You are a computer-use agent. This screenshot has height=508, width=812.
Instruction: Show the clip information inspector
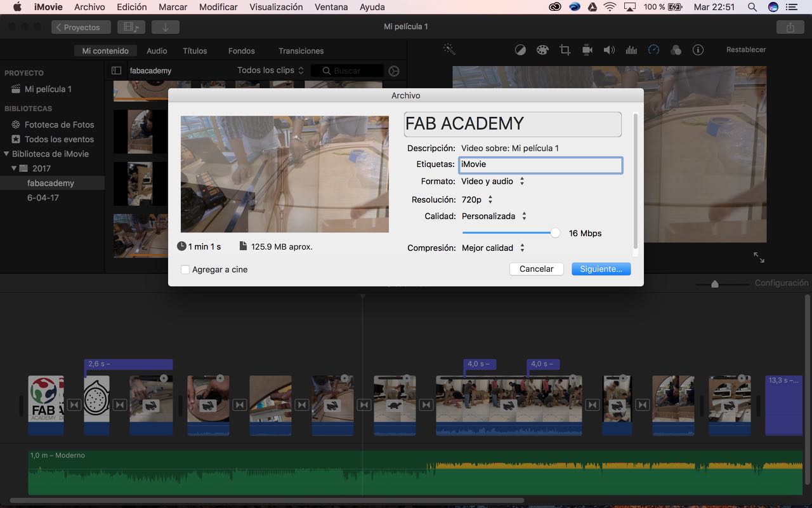point(698,50)
